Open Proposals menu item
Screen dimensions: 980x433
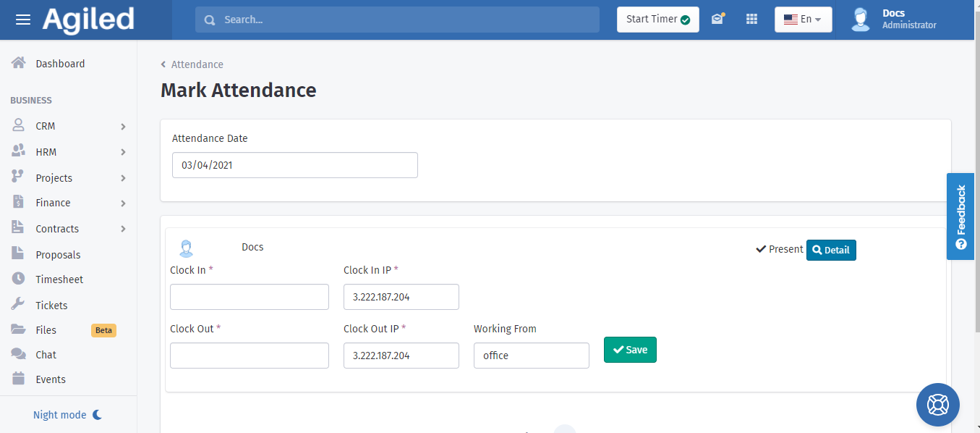tap(58, 255)
